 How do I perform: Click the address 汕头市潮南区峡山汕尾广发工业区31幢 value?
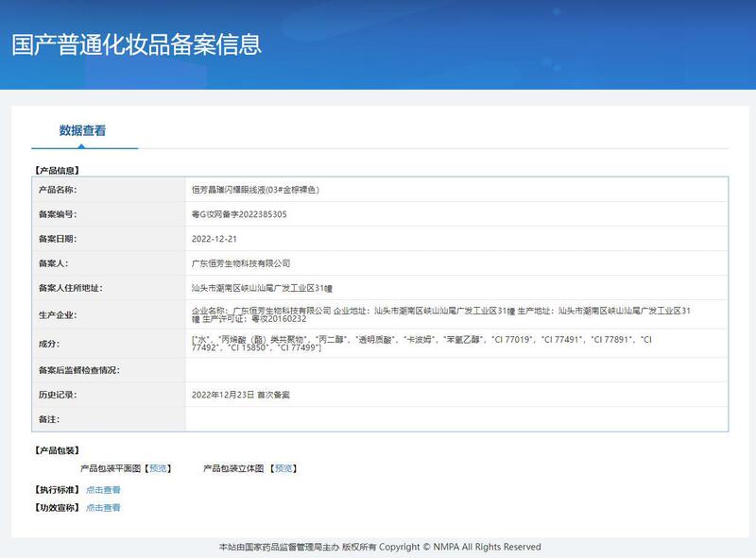pyautogui.click(x=262, y=288)
